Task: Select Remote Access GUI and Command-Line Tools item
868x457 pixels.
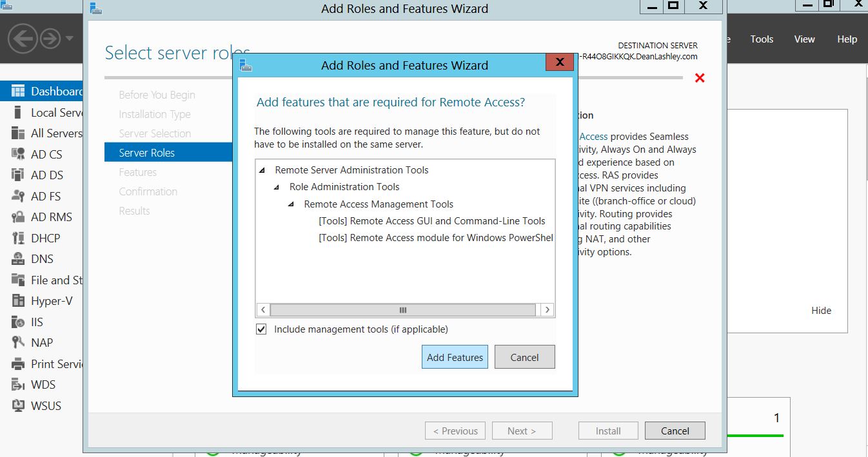Action: click(x=431, y=221)
